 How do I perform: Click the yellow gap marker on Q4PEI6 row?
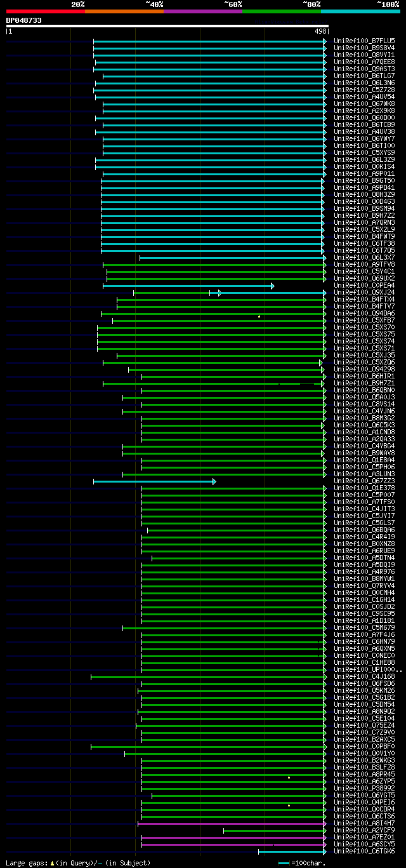[x=289, y=805]
